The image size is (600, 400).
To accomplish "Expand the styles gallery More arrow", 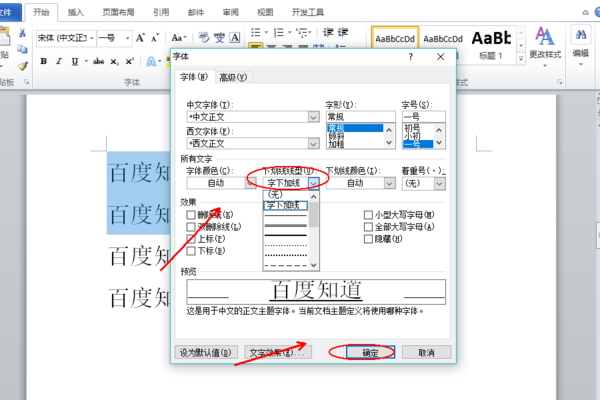I will (521, 59).
